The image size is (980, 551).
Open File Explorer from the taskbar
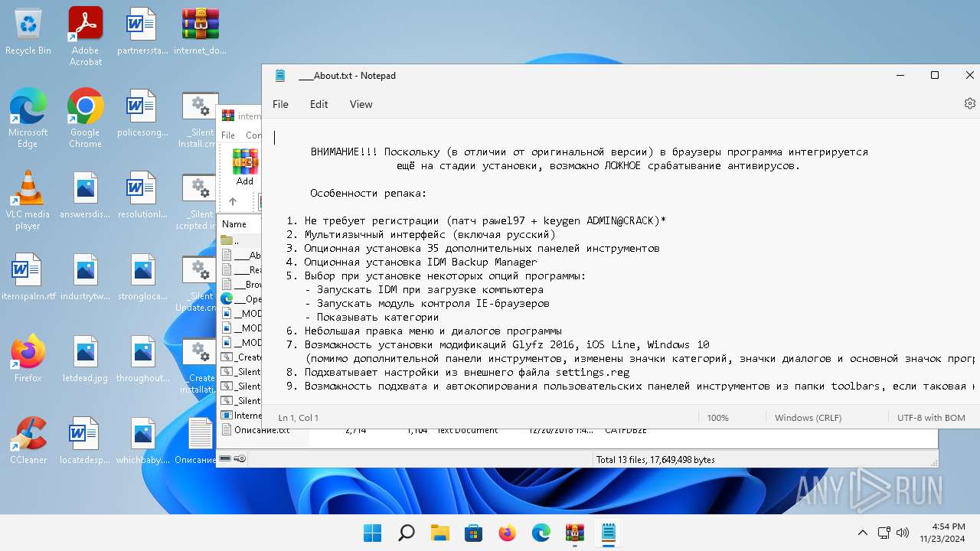[x=439, y=533]
